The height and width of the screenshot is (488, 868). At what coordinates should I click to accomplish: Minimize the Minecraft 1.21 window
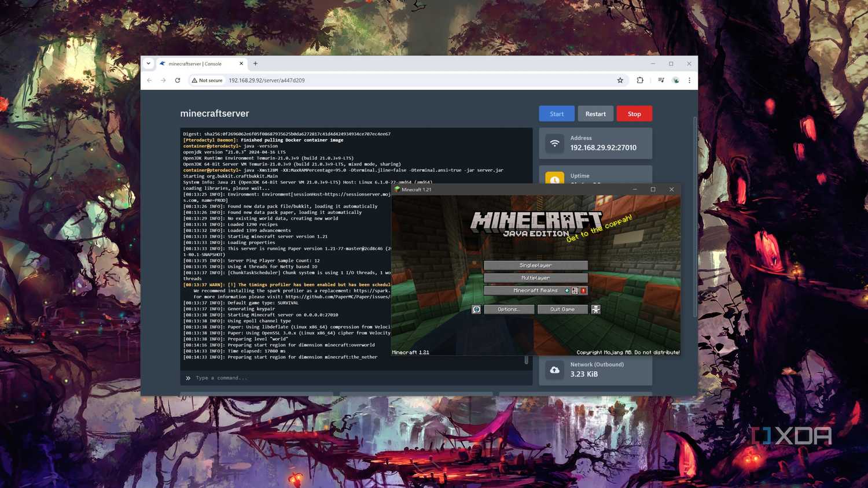pos(635,189)
